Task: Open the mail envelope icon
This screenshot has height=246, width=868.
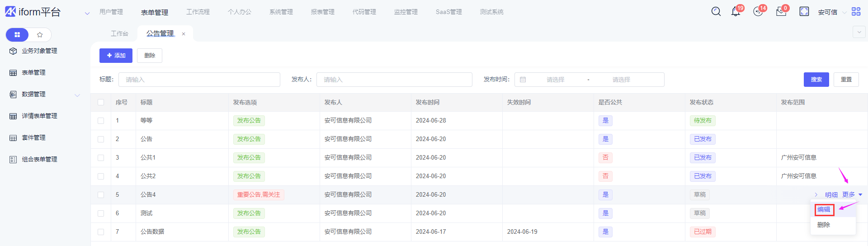Action: (x=781, y=12)
